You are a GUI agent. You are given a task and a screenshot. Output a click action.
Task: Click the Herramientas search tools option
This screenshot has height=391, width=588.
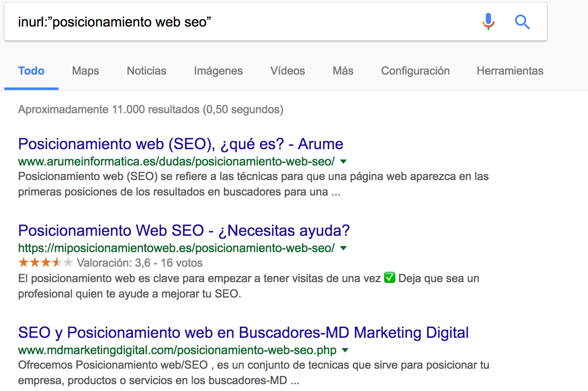pyautogui.click(x=510, y=71)
